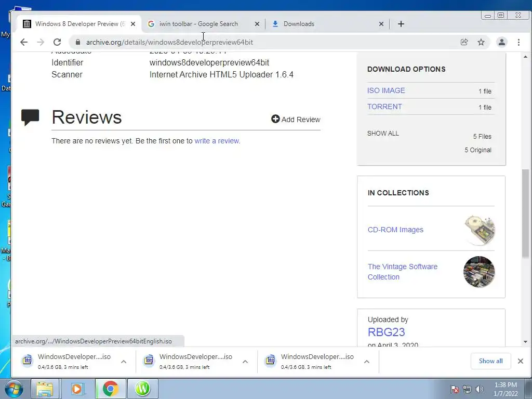This screenshot has width=532, height=399.
Task: Click the green W app taskbar icon
Action: [142, 389]
